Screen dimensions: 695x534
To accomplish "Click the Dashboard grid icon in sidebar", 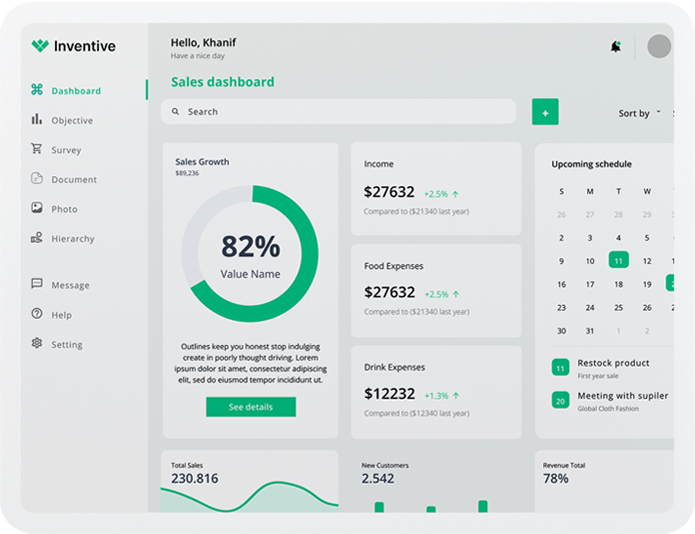I will [37, 90].
